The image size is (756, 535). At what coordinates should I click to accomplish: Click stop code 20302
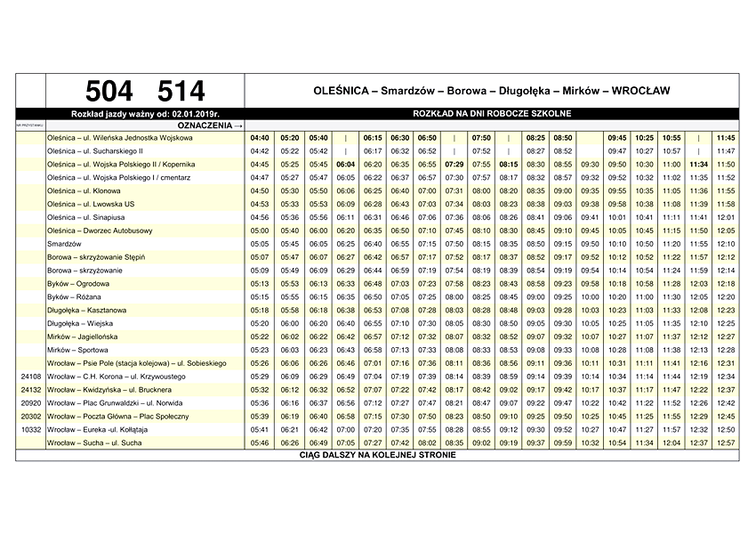pos(31,416)
